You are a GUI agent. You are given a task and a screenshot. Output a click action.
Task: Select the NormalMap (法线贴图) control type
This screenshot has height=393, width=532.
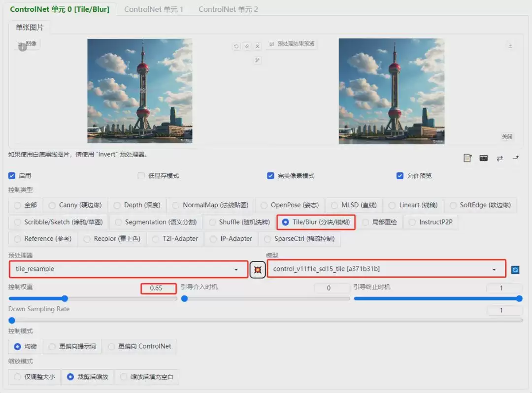pos(211,205)
